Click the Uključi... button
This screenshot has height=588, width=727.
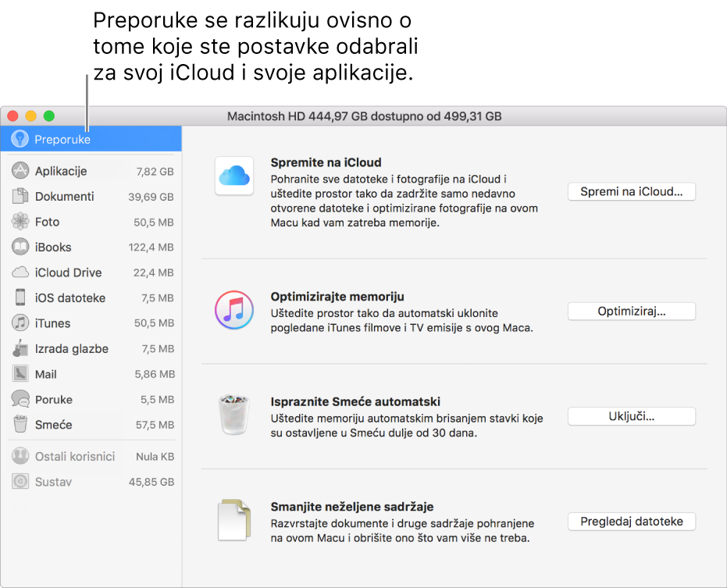click(632, 416)
